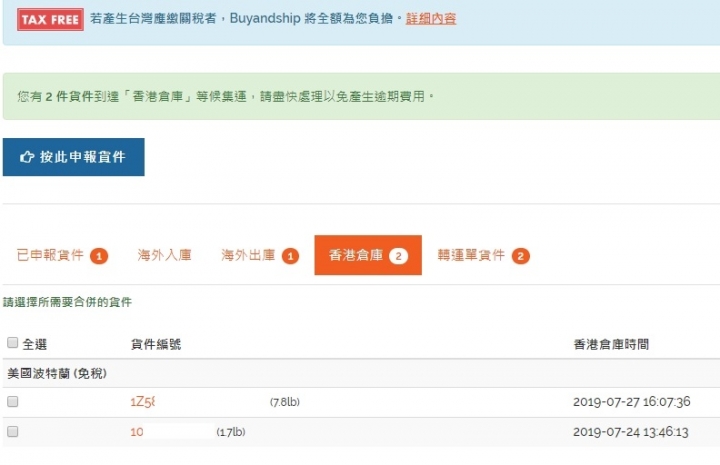Switch to the 海外出庫 tab
The width and height of the screenshot is (720, 465).
(x=260, y=255)
